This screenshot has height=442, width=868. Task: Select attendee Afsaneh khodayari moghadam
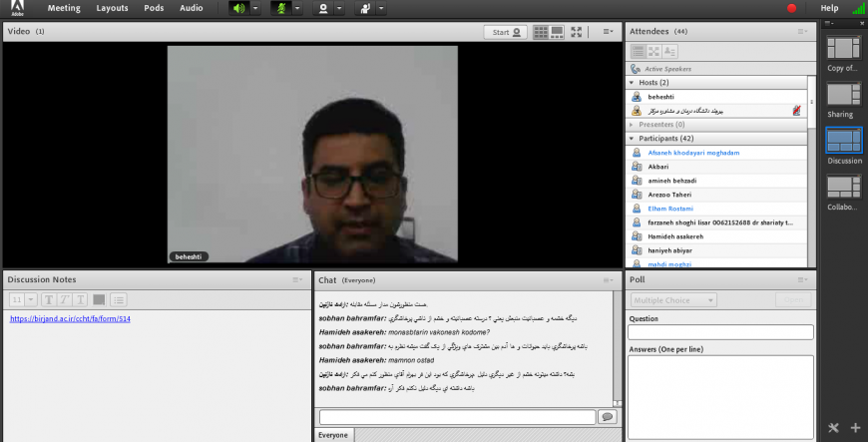716,153
